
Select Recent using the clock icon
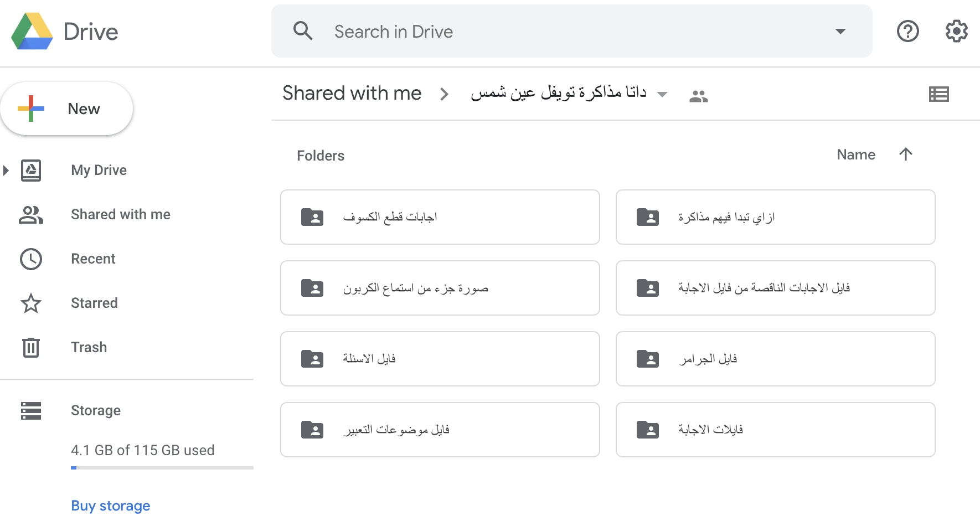point(31,259)
